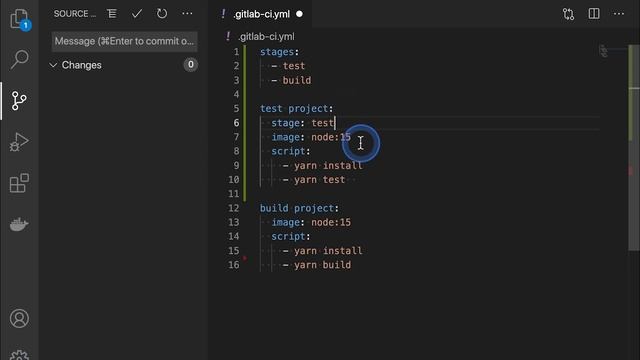The height and width of the screenshot is (360, 640).
Task: Click 'yarn install' on line 9
Action: 328,166
